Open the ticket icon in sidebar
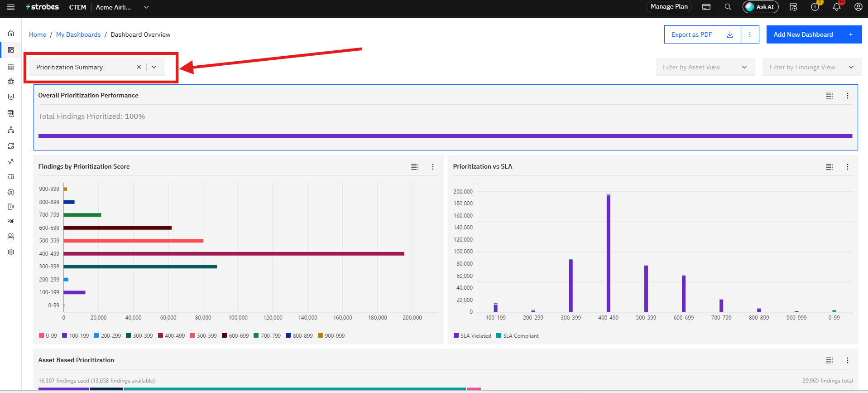The height and width of the screenshot is (393, 868). (11, 177)
